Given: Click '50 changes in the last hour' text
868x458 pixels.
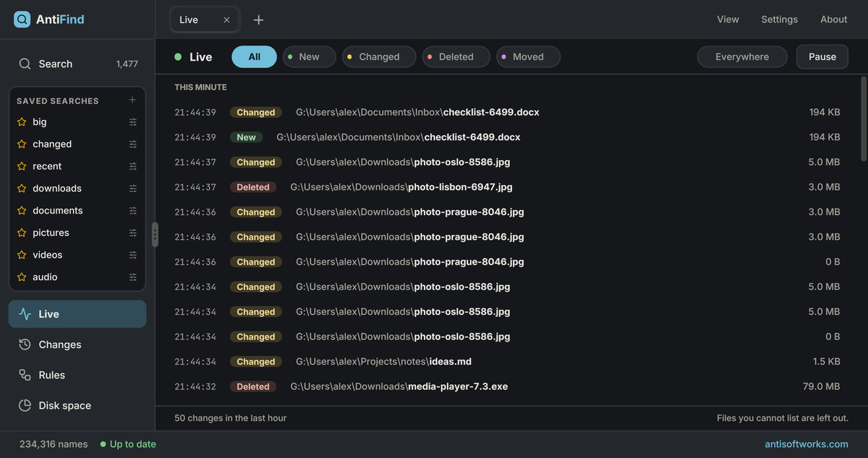Looking at the screenshot, I should pyautogui.click(x=230, y=418).
